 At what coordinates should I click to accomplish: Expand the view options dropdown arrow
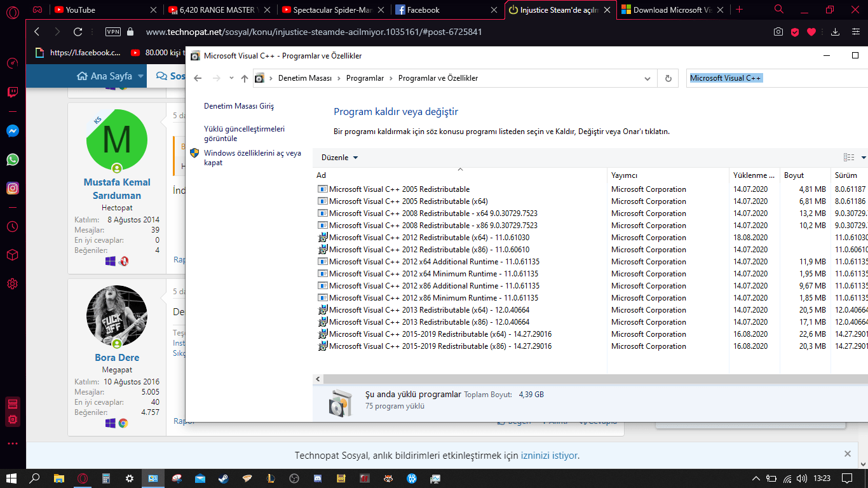pyautogui.click(x=864, y=158)
